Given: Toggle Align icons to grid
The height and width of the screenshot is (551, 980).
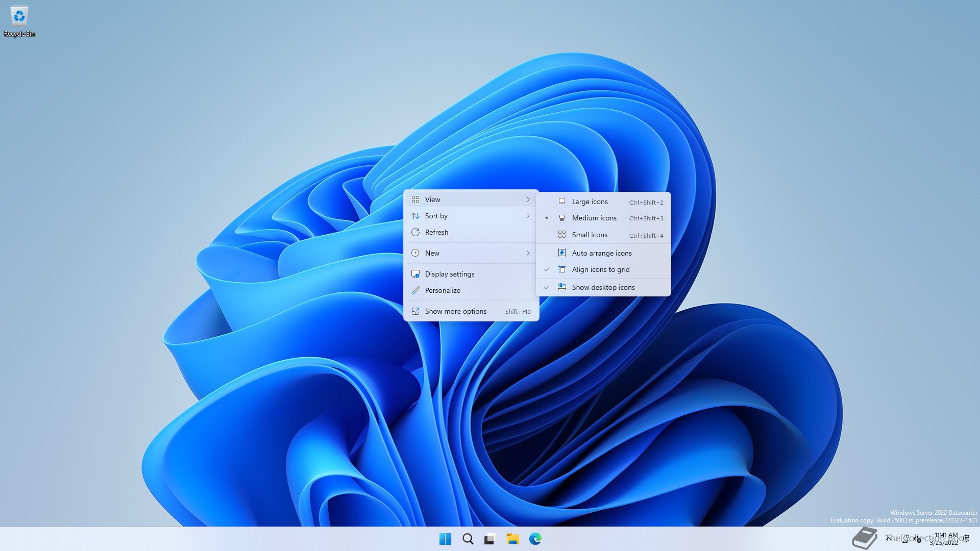Looking at the screenshot, I should (x=601, y=269).
